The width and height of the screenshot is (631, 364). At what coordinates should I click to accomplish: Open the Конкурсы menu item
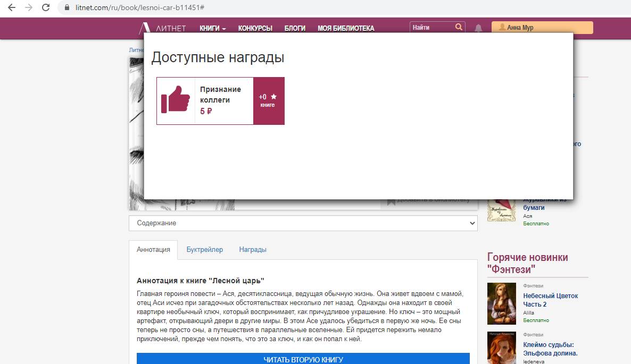click(255, 28)
